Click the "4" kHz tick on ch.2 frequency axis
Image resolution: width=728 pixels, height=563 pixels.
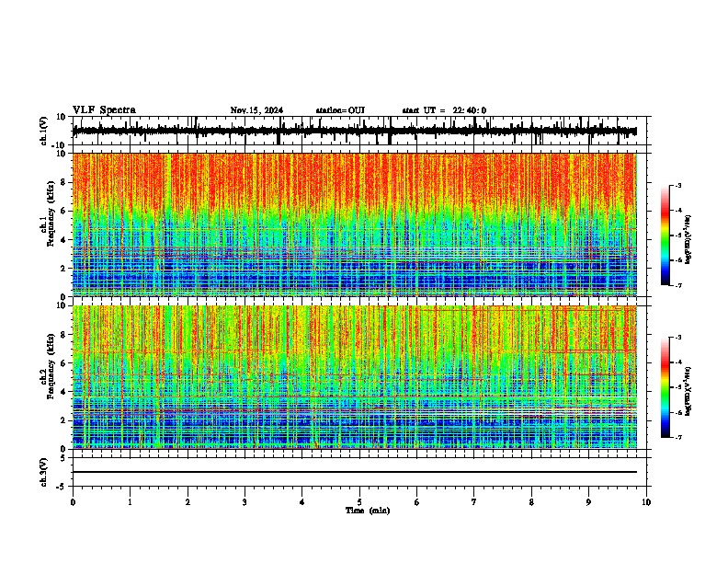pos(64,392)
